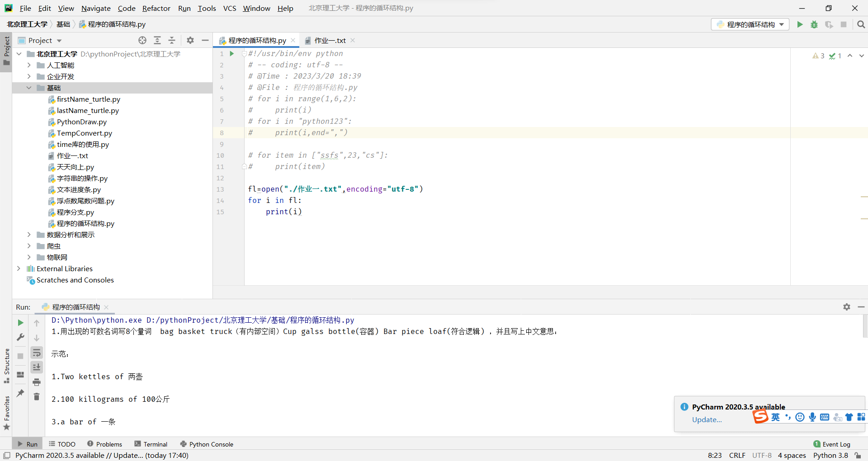Screen dimensions: 868x461
Task: Open Project panel settings gear
Action: pyautogui.click(x=190, y=40)
